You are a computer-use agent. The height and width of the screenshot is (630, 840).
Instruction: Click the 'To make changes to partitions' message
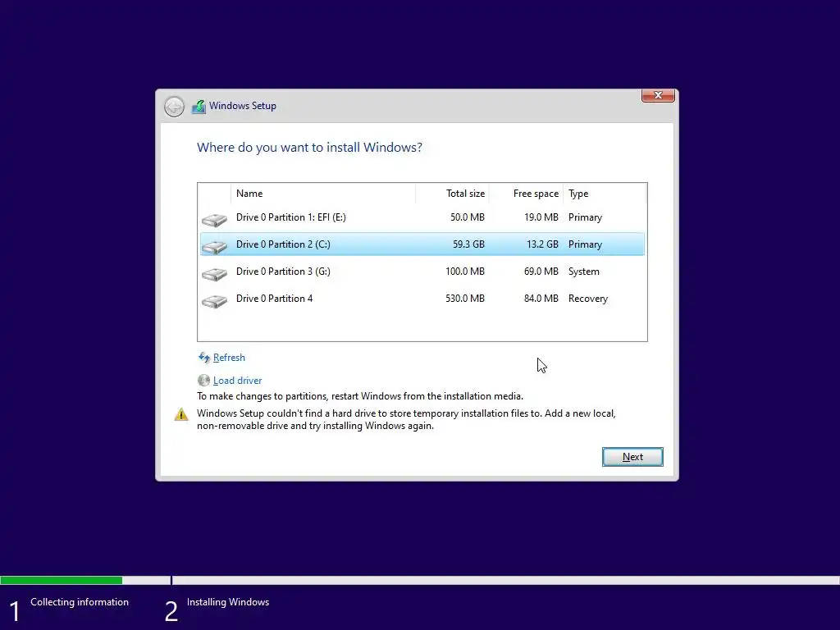[360, 396]
